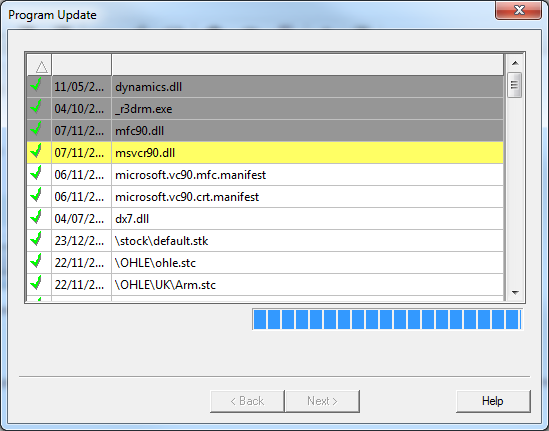
Task: Click the scrollbar down arrow
Action: tap(515, 292)
